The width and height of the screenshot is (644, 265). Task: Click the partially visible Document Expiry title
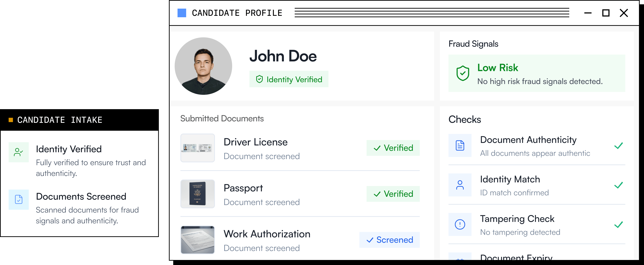pos(516,257)
